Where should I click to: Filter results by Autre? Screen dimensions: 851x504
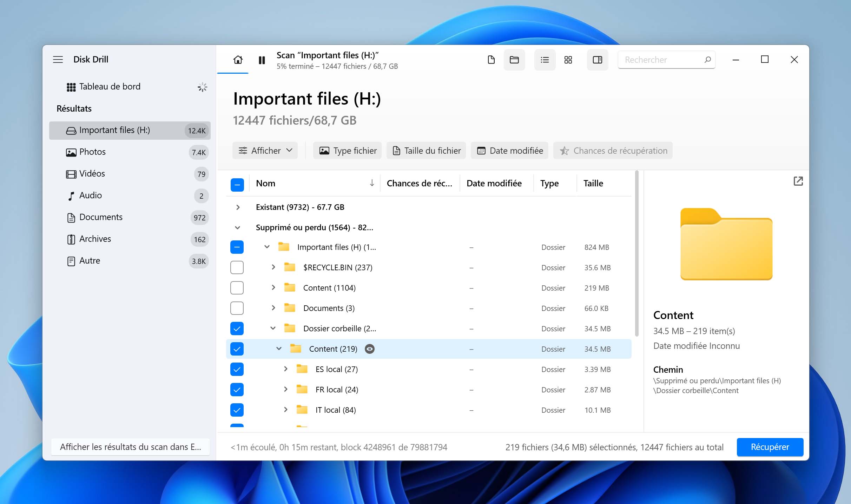click(x=130, y=261)
